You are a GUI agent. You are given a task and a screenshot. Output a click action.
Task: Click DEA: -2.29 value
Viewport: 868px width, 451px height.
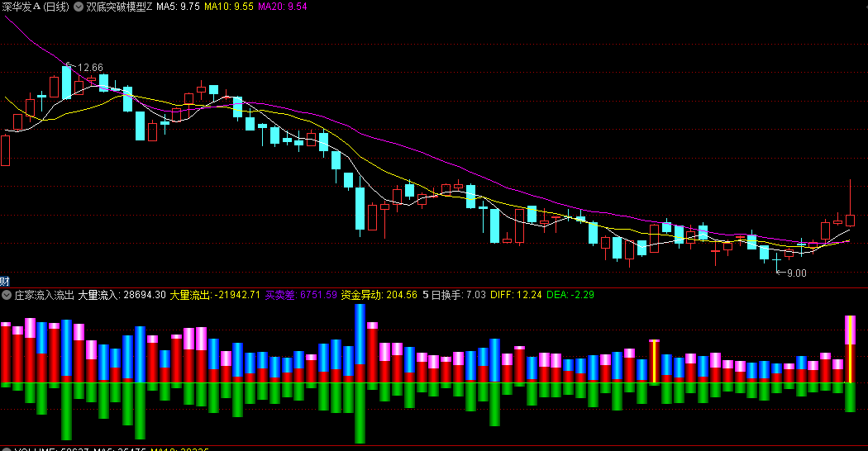(x=570, y=295)
